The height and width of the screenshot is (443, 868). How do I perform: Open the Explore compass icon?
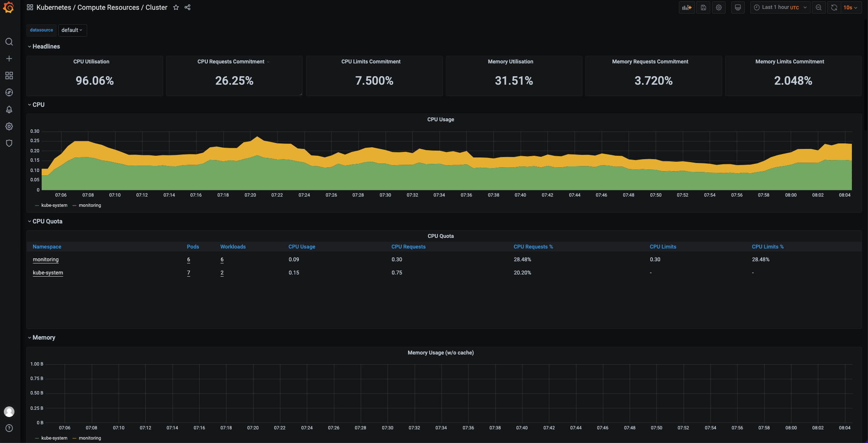pos(9,92)
